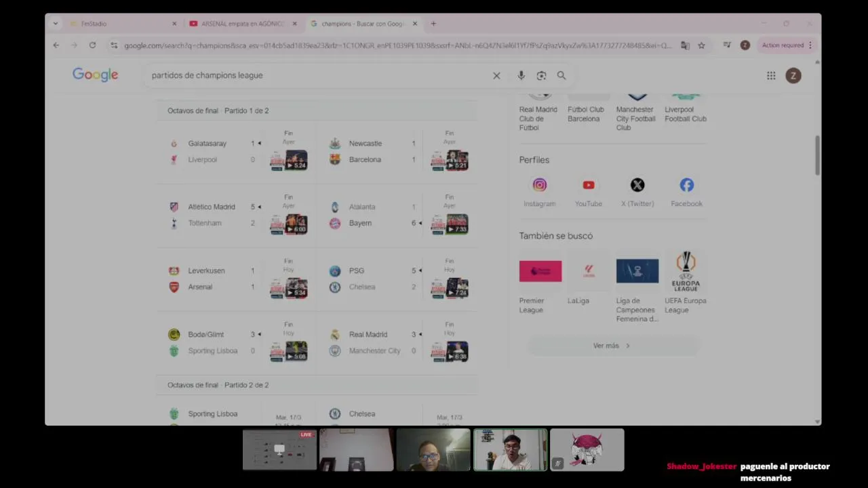Screen dimensions: 868x488
Task: Select the LIVE screen share thumbnail
Action: [279, 449]
